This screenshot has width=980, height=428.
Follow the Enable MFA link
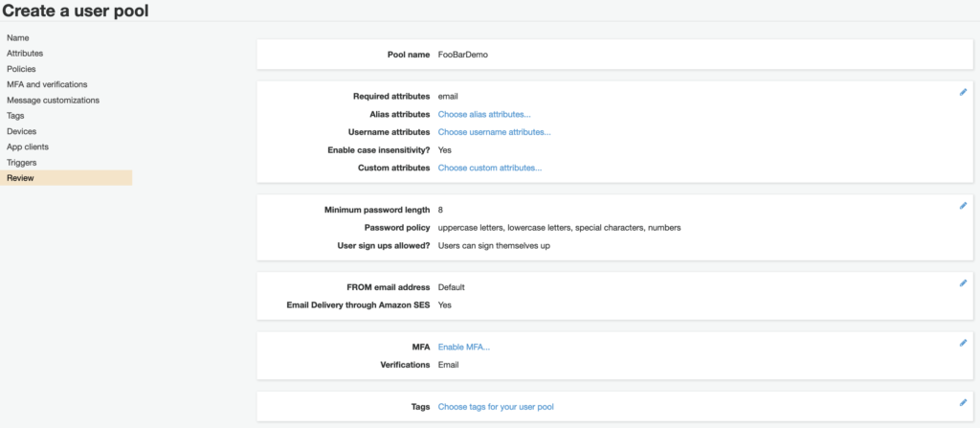pyautogui.click(x=464, y=347)
